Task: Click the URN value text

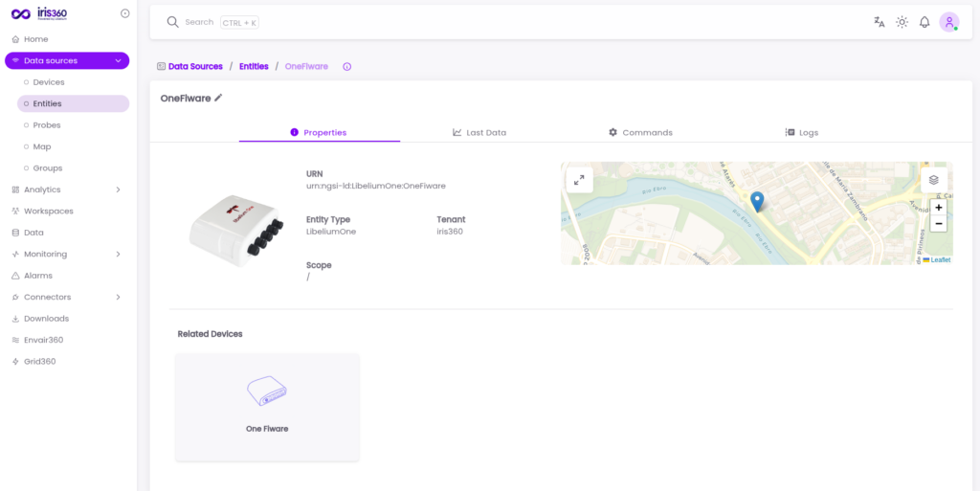Action: (x=375, y=186)
